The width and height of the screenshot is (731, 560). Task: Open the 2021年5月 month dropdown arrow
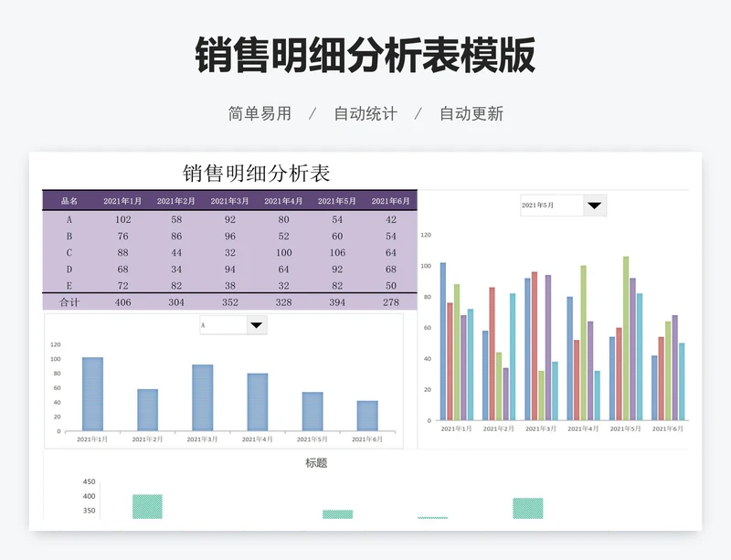pyautogui.click(x=595, y=206)
